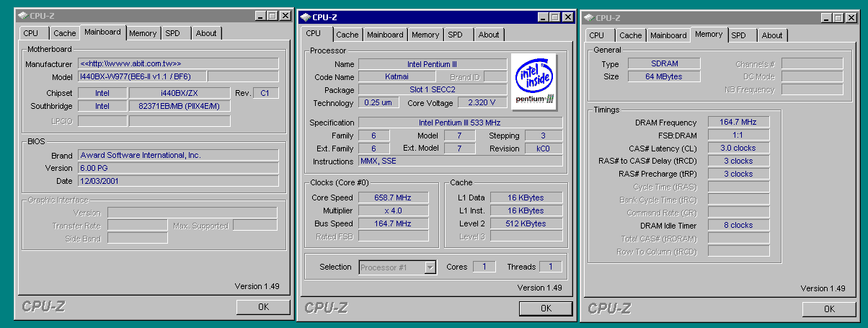868x328 pixels.
Task: Click the kC0 revision field
Action: pos(543,149)
